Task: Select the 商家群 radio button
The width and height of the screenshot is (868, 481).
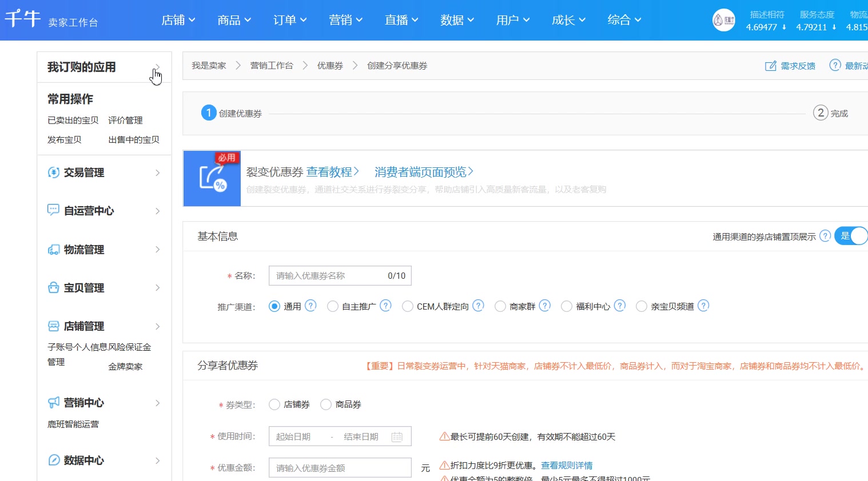Action: [500, 306]
